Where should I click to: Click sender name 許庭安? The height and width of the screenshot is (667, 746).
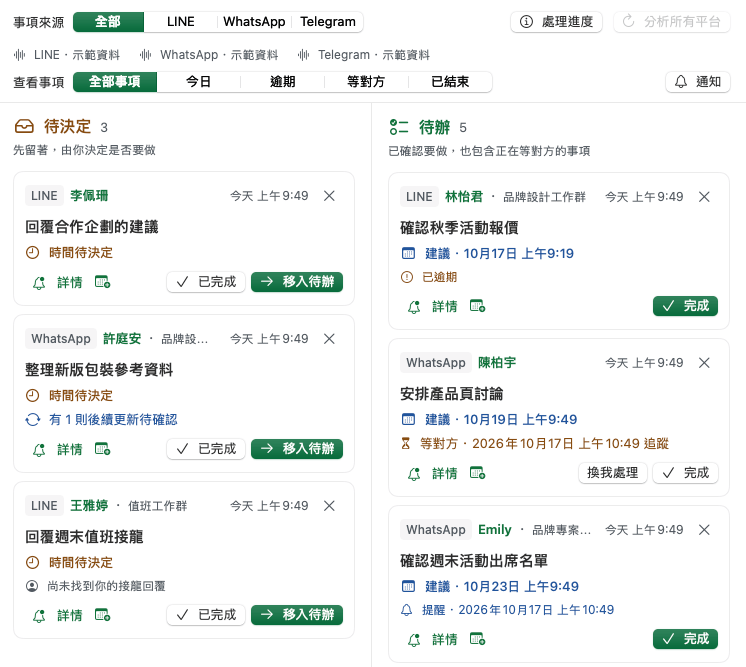click(x=122, y=339)
